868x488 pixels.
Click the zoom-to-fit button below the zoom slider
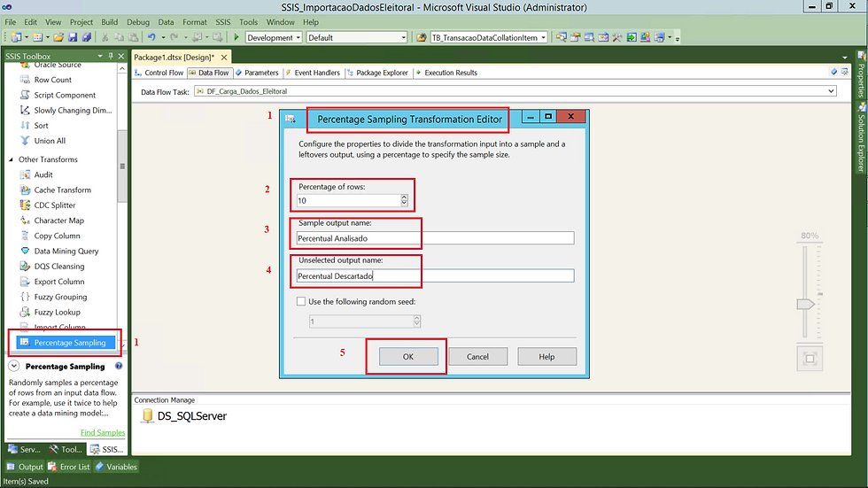810,359
